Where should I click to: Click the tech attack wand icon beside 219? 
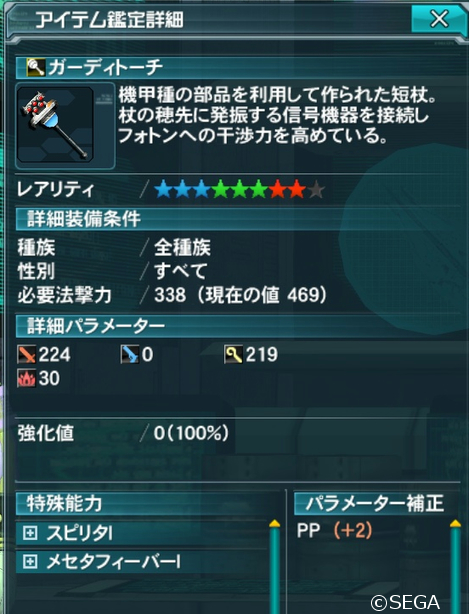pyautogui.click(x=233, y=354)
